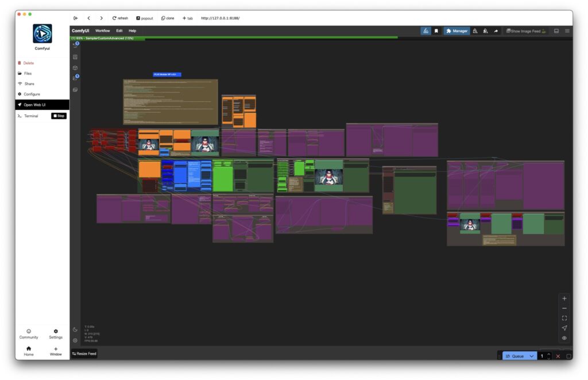Toggle link visibility eye icon
Image resolution: width=588 pixels, height=380 pixels.
tap(564, 338)
